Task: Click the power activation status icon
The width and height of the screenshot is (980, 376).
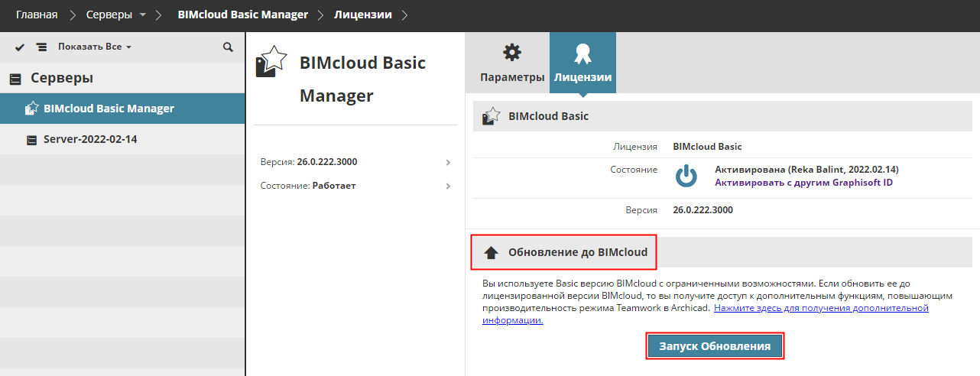Action: [686, 176]
